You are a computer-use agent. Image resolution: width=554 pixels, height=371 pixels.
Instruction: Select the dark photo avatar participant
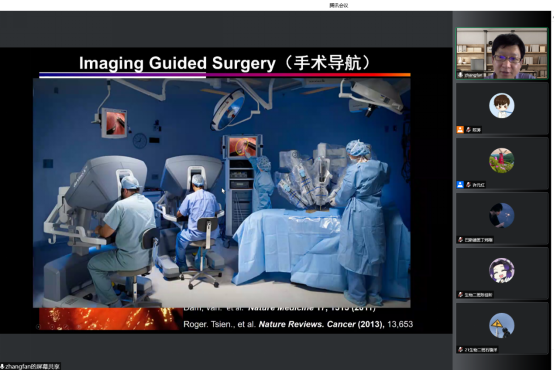[502, 216]
